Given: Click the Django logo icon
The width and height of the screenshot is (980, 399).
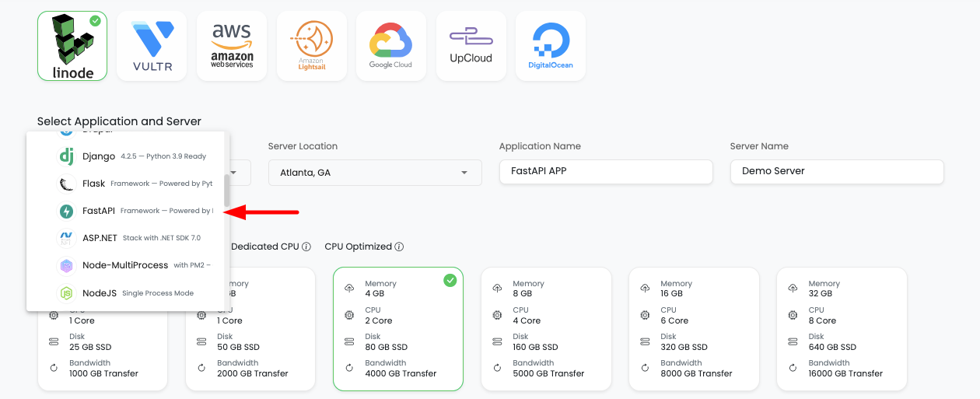Looking at the screenshot, I should coord(67,156).
